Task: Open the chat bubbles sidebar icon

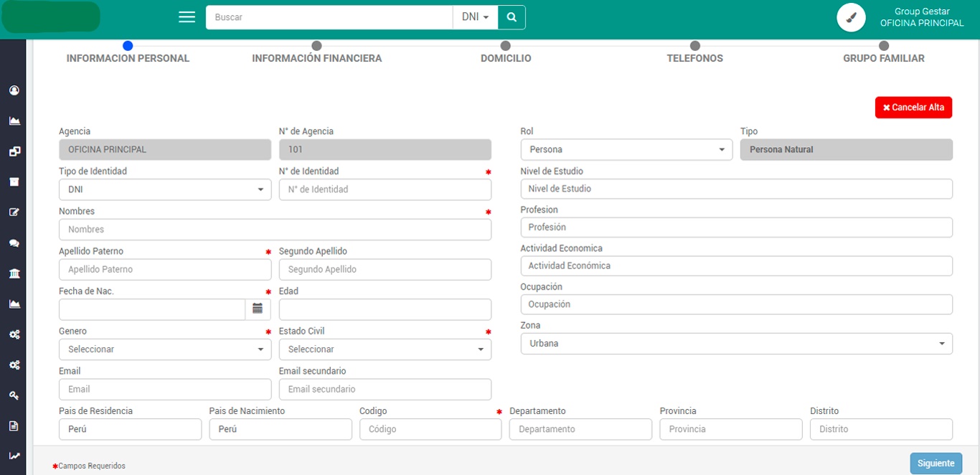Action: click(x=14, y=243)
